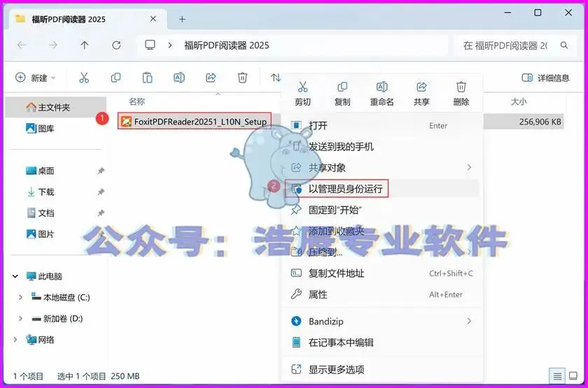Click the PC icon in the address bar
The height and width of the screenshot is (388, 588).
[150, 45]
